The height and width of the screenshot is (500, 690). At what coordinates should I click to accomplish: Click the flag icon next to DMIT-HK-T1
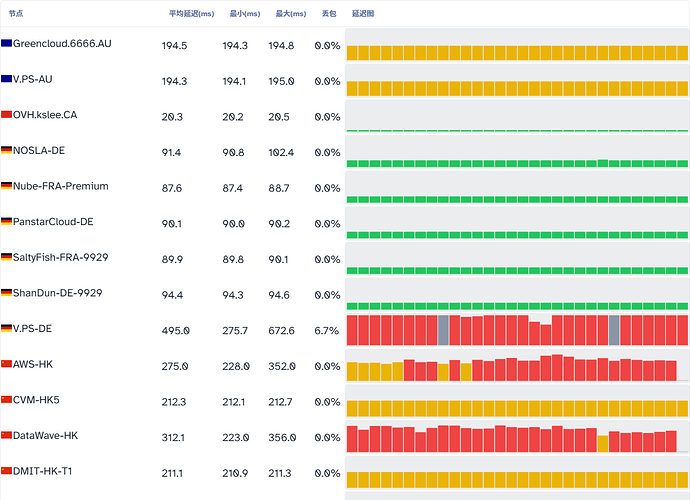coord(6,471)
